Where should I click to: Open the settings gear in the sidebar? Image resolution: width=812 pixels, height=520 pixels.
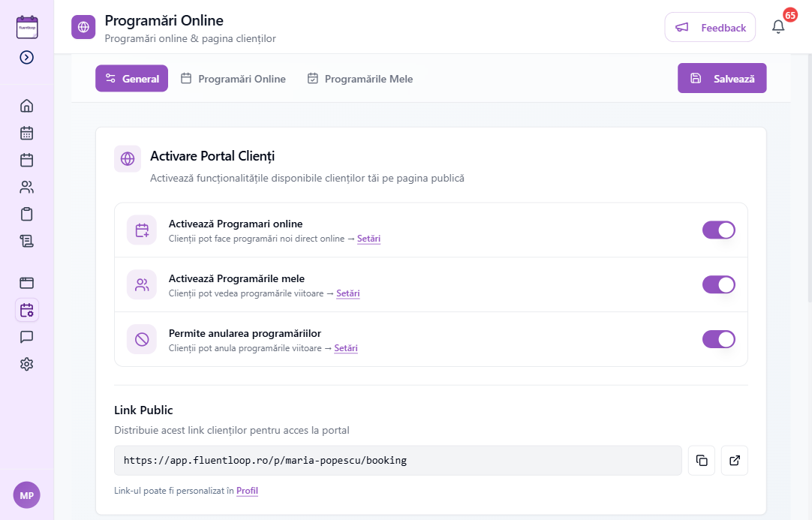26,364
